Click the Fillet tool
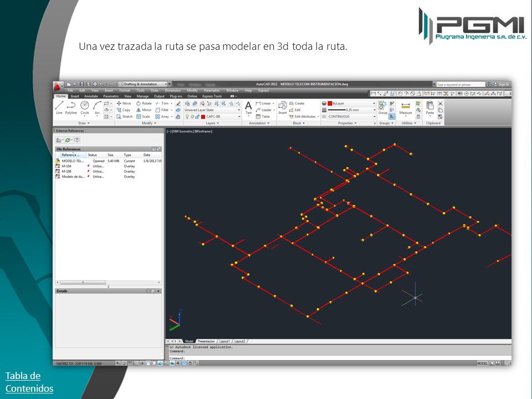The image size is (532, 399). 162,110
